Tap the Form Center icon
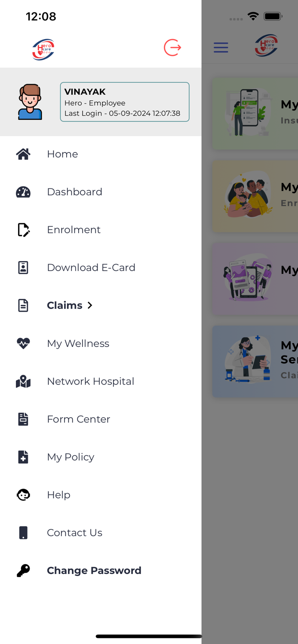 (23, 419)
